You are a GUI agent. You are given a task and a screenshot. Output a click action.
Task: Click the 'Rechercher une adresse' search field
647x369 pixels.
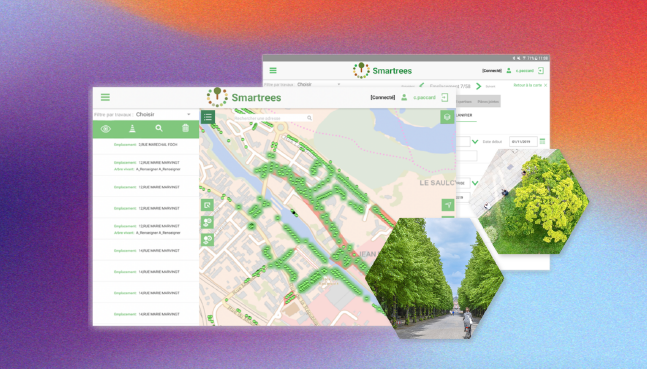pyautogui.click(x=272, y=118)
